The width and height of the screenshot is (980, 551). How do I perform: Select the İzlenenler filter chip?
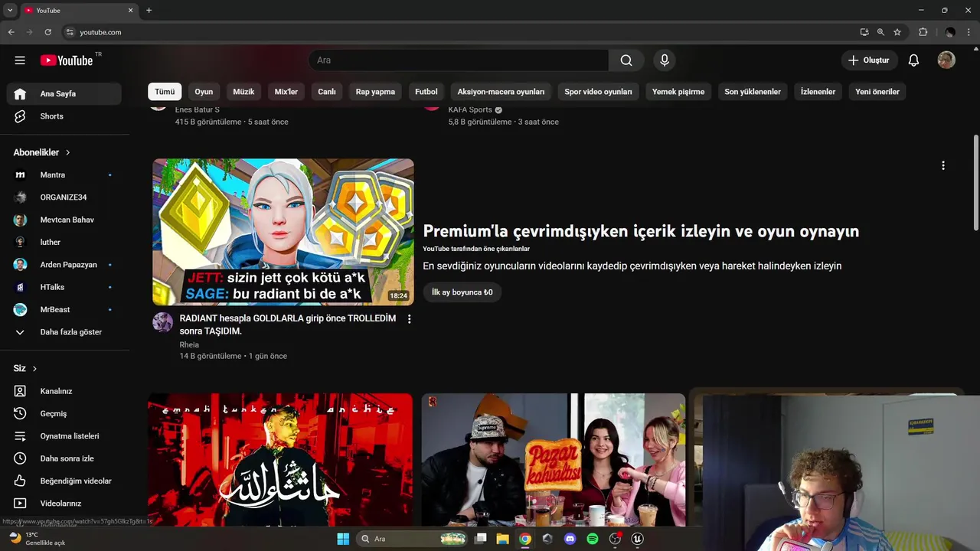pyautogui.click(x=818, y=92)
